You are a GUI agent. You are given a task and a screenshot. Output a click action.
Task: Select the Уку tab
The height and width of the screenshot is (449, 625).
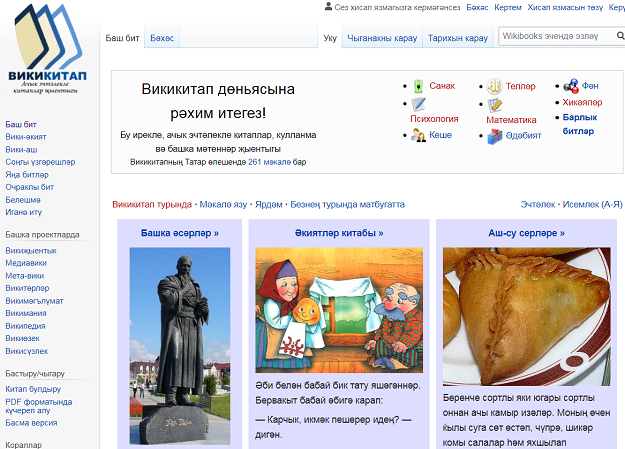click(330, 38)
